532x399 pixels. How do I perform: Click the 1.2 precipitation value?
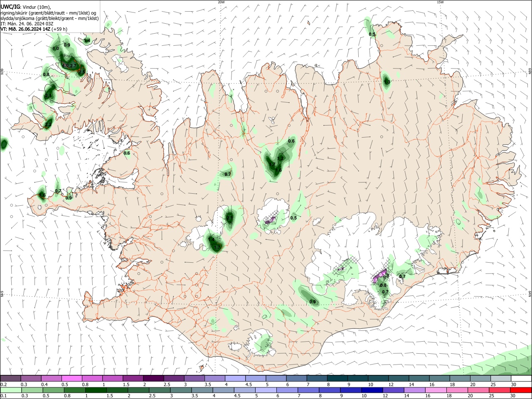280,158
